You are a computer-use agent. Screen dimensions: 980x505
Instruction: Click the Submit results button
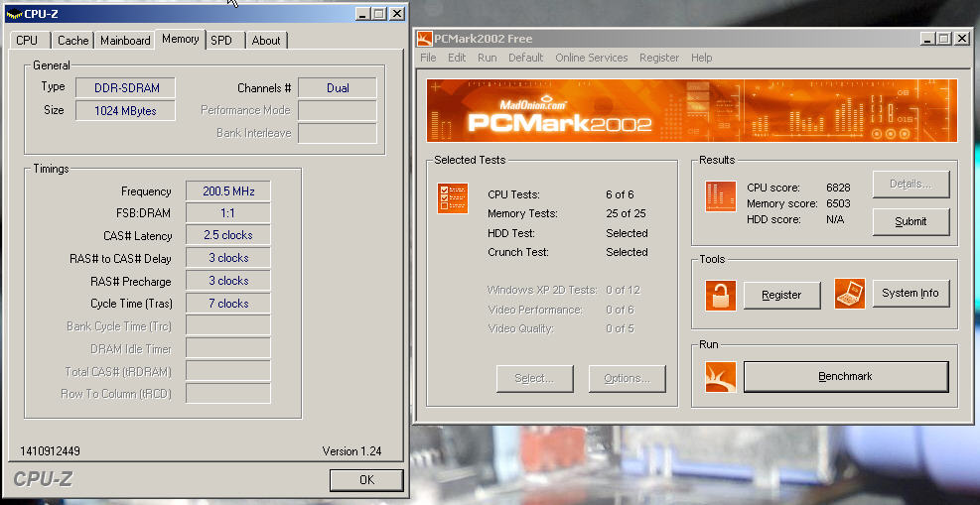tap(910, 221)
